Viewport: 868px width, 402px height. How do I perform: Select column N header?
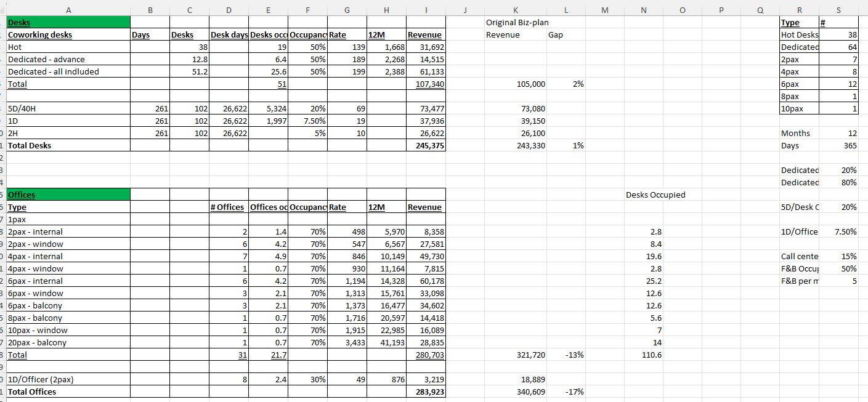(x=644, y=10)
